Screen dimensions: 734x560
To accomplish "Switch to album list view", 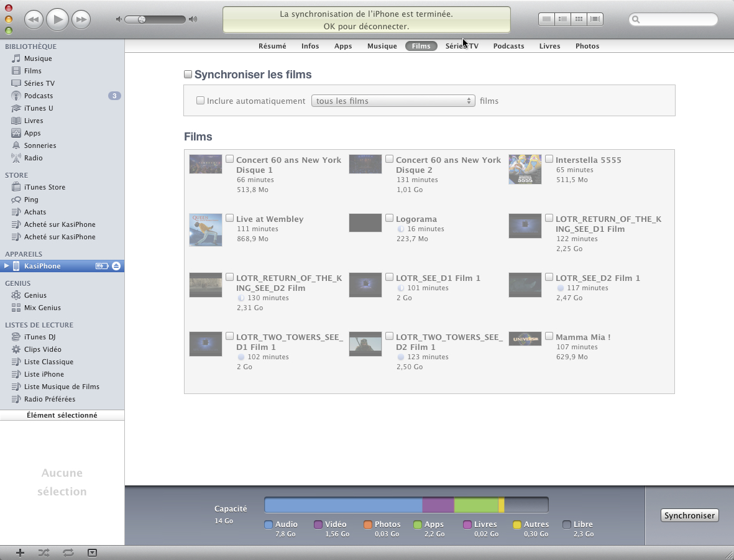I will click(562, 19).
